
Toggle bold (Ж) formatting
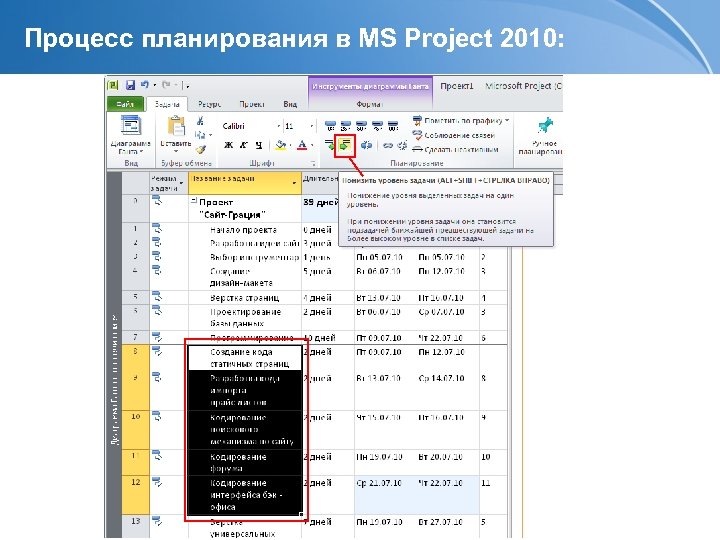[x=228, y=146]
